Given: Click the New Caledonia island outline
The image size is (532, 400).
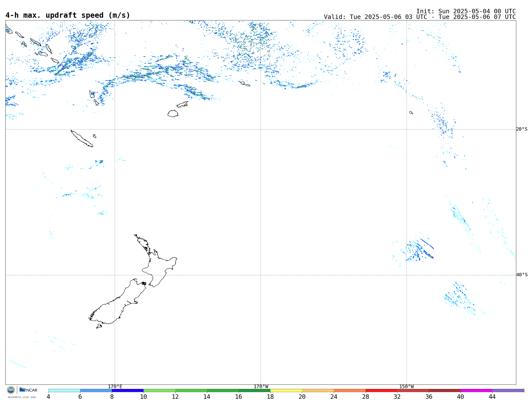Looking at the screenshot, I should coord(82,138).
